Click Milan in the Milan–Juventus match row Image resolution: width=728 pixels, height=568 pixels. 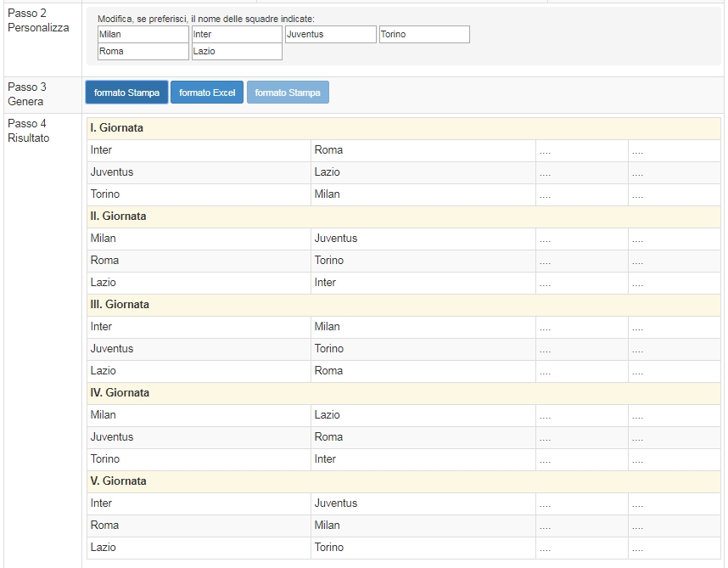click(x=103, y=239)
